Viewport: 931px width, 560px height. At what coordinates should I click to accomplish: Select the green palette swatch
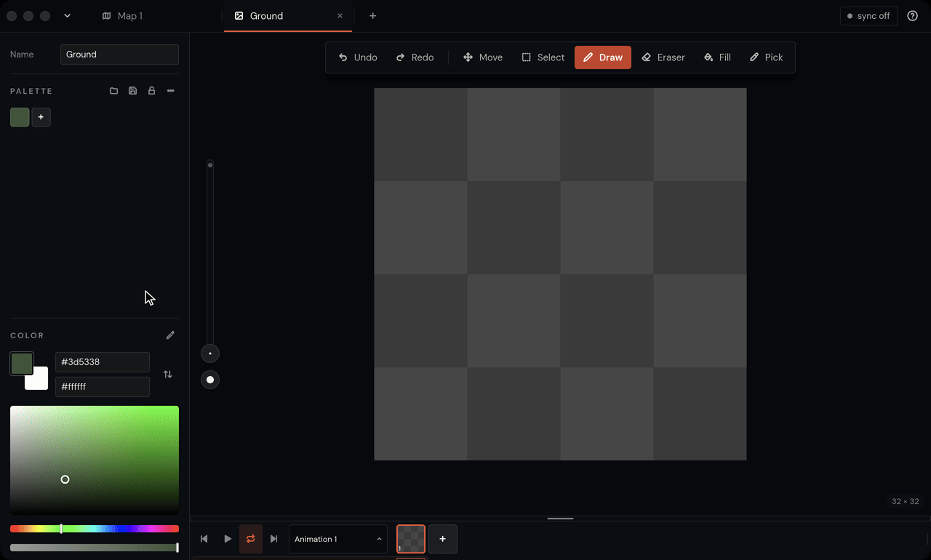coord(20,117)
